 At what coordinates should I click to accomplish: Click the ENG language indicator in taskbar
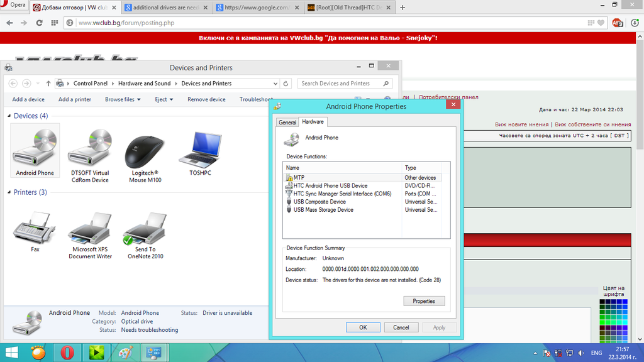point(596,353)
